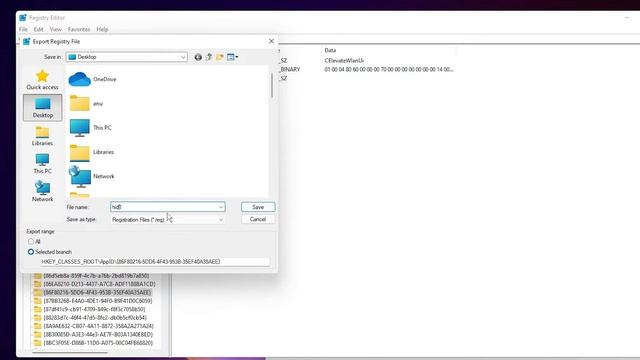Open File menu in Registry Editor
The width and height of the screenshot is (640, 360).
click(23, 29)
